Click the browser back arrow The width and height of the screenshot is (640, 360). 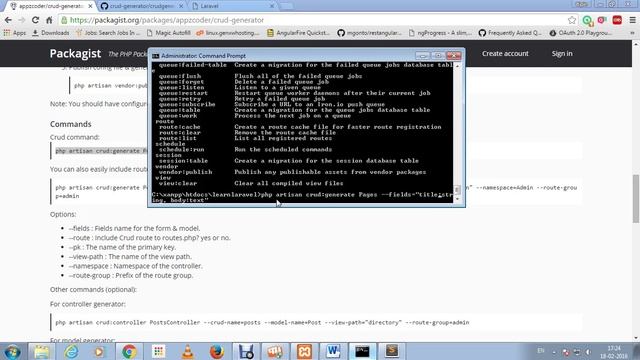click(x=8, y=20)
